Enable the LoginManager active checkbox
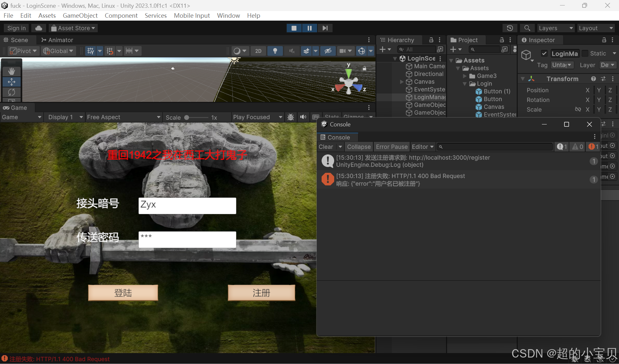Image resolution: width=619 pixels, height=364 pixels. click(x=544, y=54)
